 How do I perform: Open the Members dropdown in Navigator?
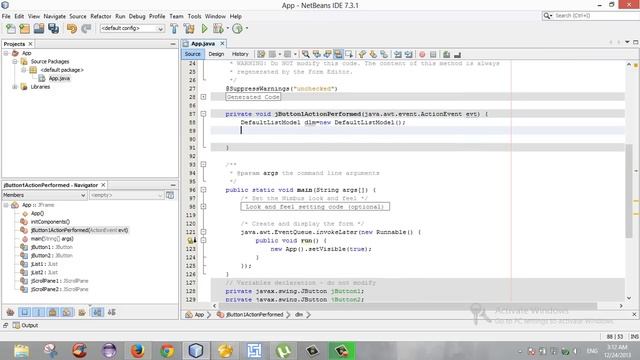click(44, 195)
